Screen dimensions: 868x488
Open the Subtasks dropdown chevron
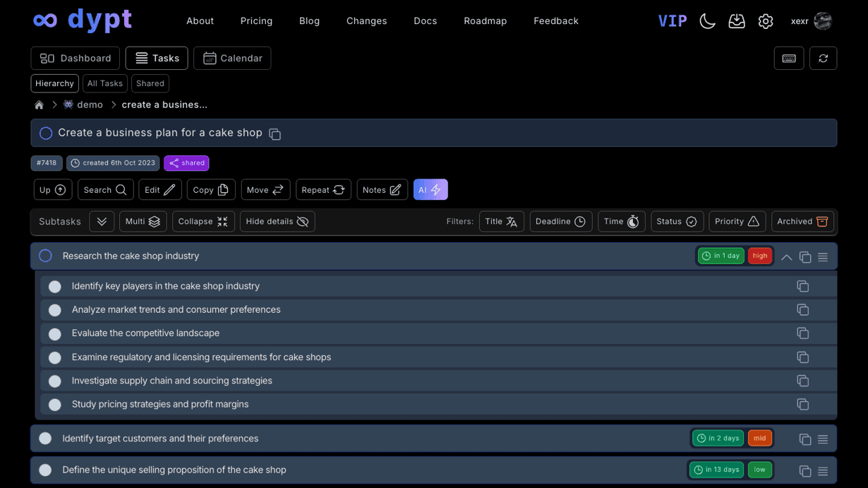tap(101, 221)
